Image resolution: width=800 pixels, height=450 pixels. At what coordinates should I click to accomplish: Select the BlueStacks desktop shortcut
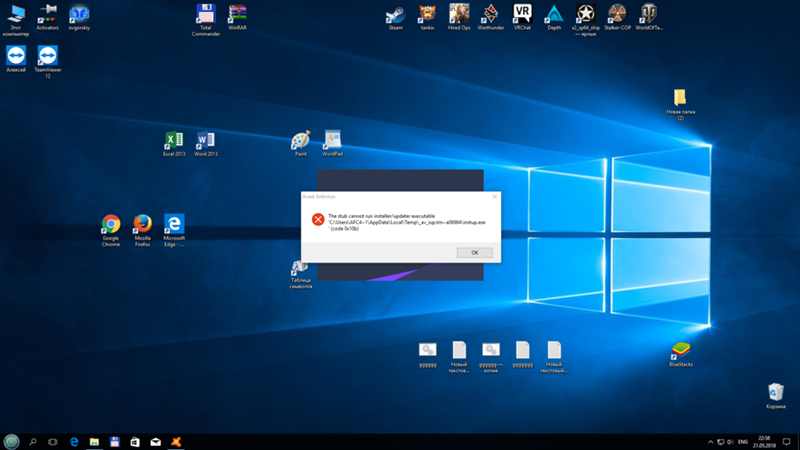(x=681, y=355)
